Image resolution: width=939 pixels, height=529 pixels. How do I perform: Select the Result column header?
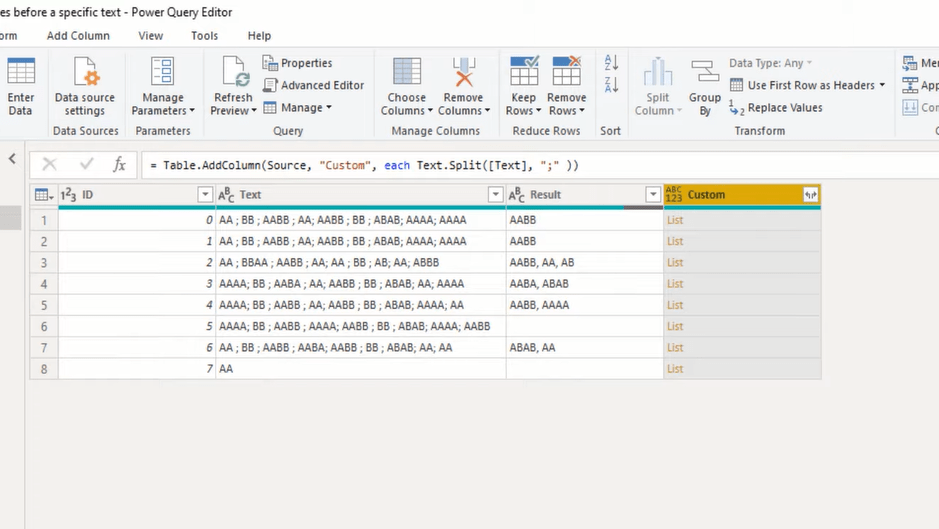coord(584,195)
